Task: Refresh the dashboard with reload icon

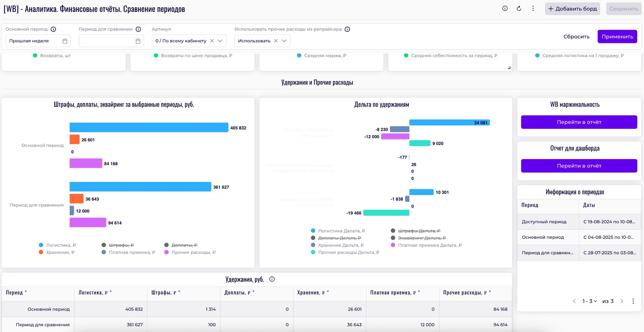Action: point(519,9)
